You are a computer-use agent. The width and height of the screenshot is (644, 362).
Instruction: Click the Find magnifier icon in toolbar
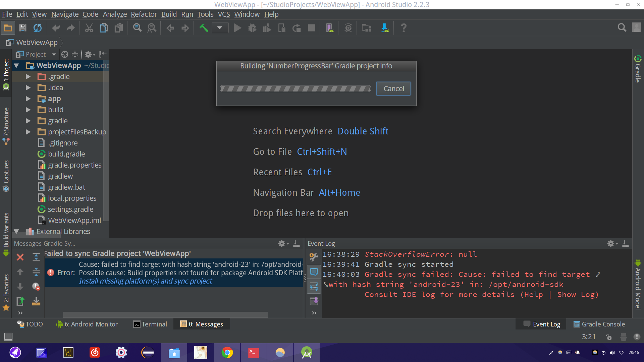(137, 28)
